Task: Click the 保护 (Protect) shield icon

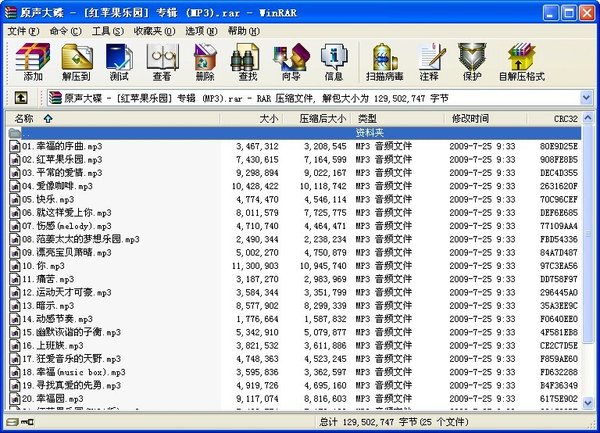Action: (x=472, y=62)
